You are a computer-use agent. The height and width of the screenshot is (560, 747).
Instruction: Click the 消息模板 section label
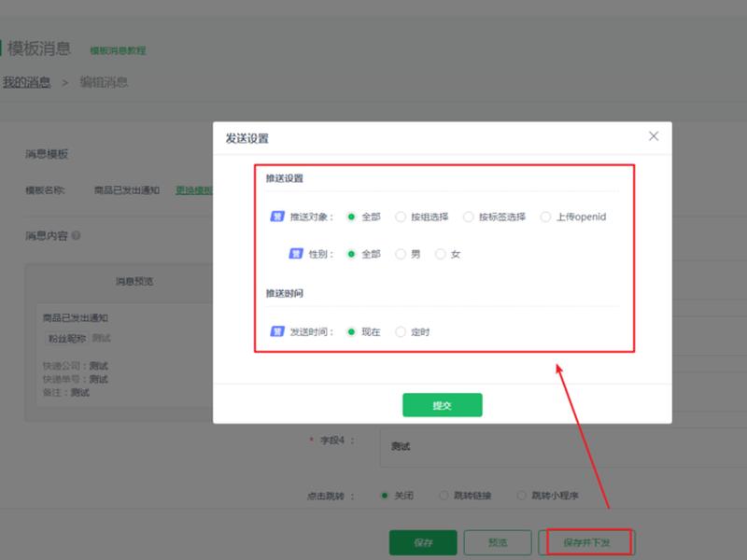(47, 154)
